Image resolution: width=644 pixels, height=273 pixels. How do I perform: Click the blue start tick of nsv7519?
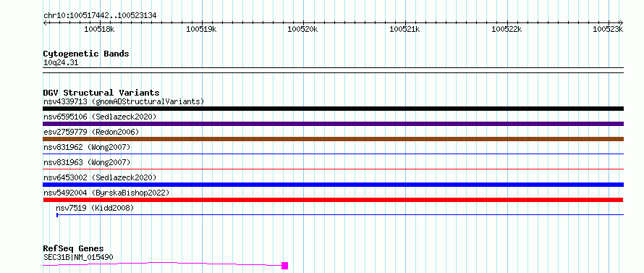pyautogui.click(x=57, y=214)
